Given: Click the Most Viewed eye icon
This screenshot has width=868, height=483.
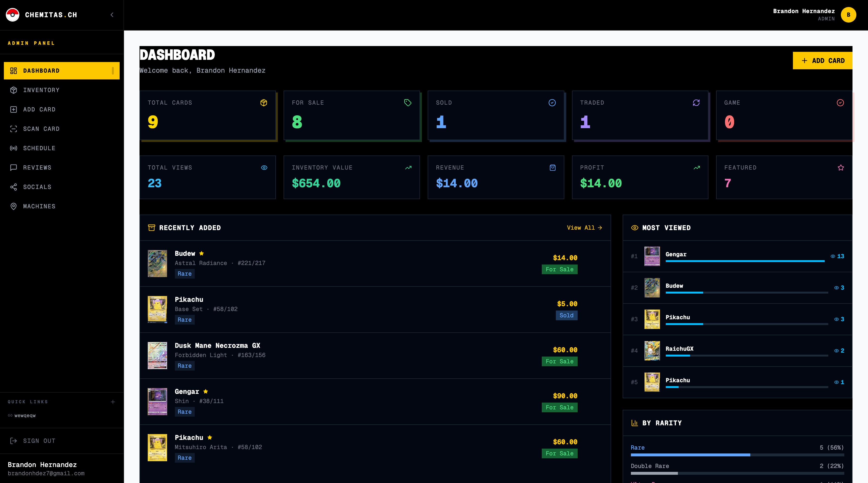Looking at the screenshot, I should (x=635, y=228).
